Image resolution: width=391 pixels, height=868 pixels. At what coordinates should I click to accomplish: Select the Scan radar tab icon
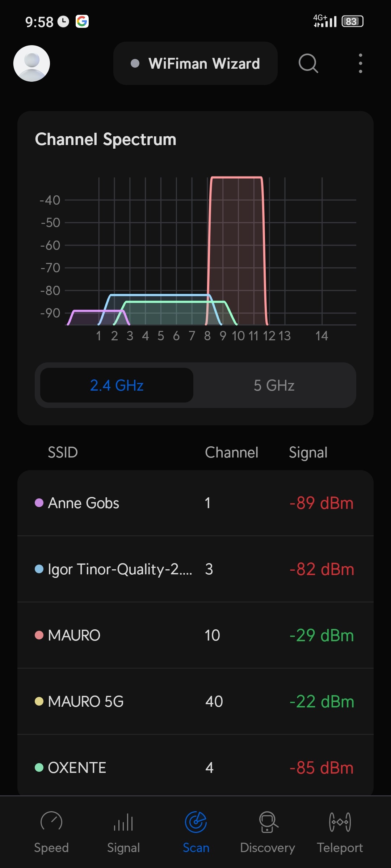196,822
